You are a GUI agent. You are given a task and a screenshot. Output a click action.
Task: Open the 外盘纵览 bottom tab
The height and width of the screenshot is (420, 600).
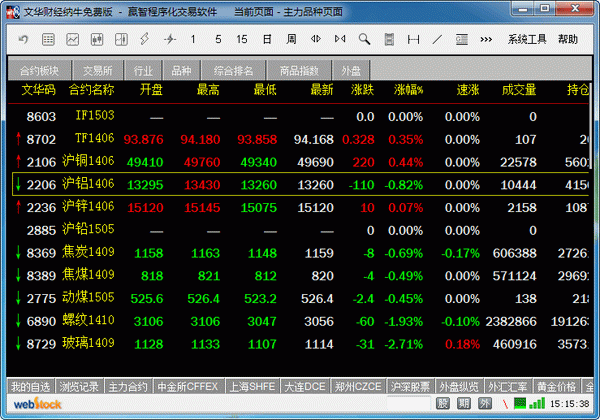click(459, 387)
